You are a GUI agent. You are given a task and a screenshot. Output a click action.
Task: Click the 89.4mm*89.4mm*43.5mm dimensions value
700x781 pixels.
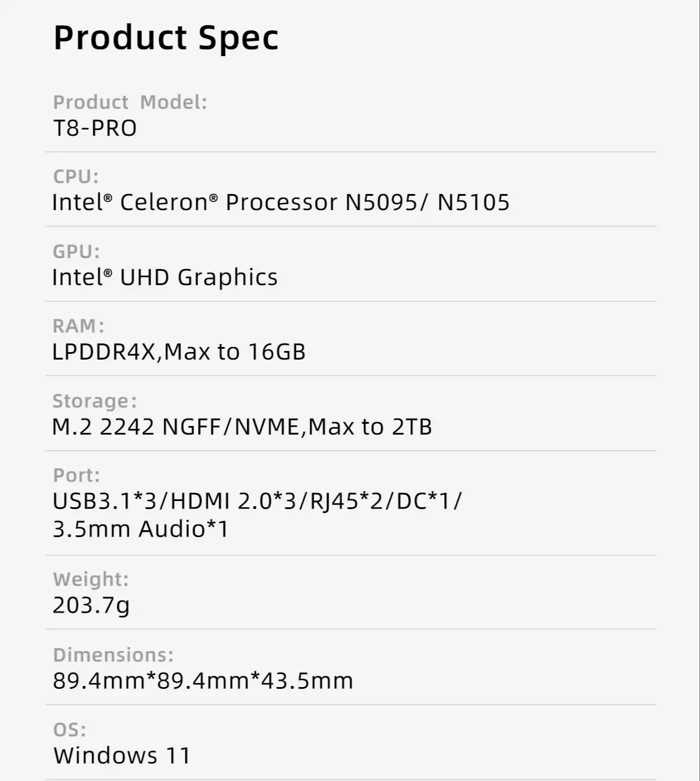click(x=203, y=681)
